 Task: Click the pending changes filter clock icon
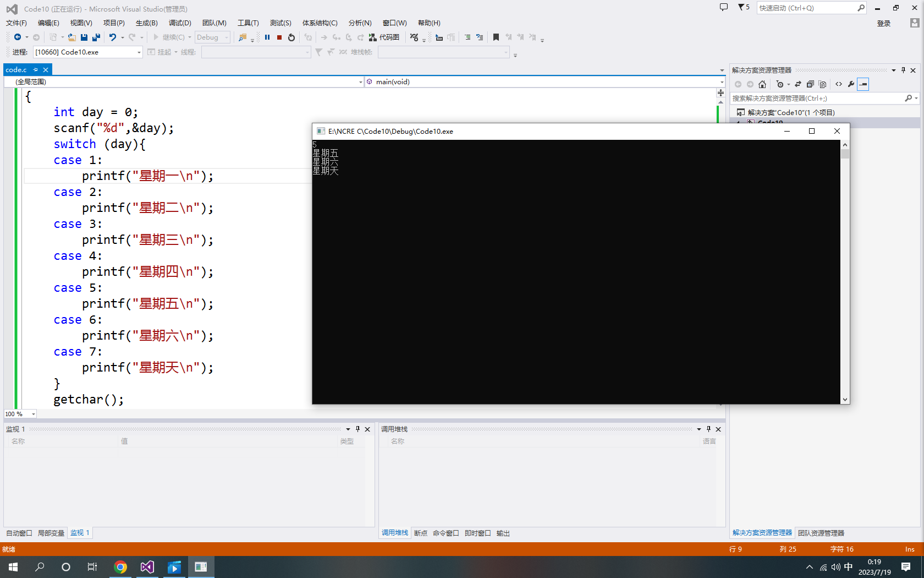[x=780, y=84]
